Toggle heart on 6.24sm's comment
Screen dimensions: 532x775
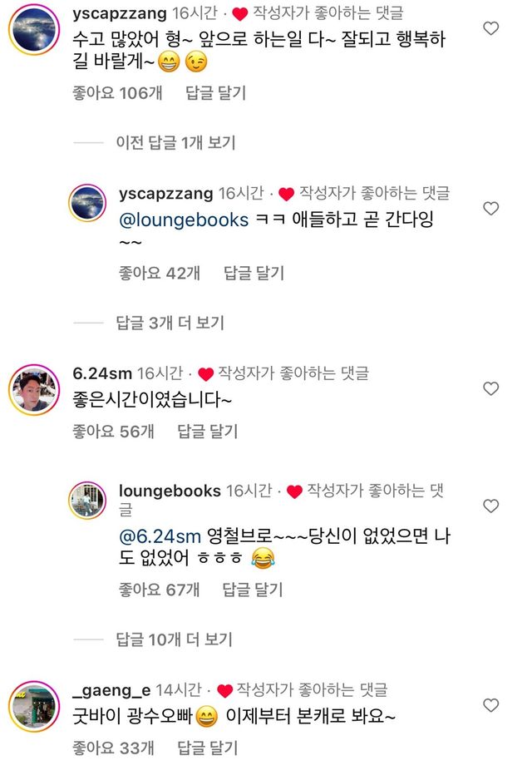click(x=490, y=388)
